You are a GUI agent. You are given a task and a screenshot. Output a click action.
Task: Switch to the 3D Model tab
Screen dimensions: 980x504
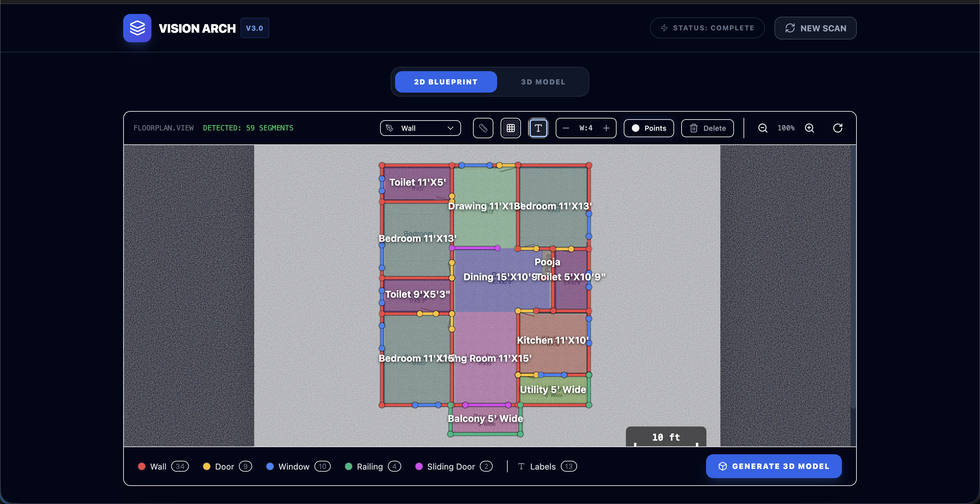(543, 82)
